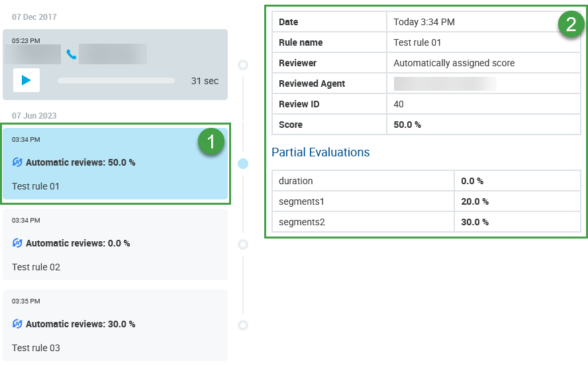The image size is (588, 377).
Task: Click automatic review icon scoring 50.0 %
Action: click(x=17, y=162)
